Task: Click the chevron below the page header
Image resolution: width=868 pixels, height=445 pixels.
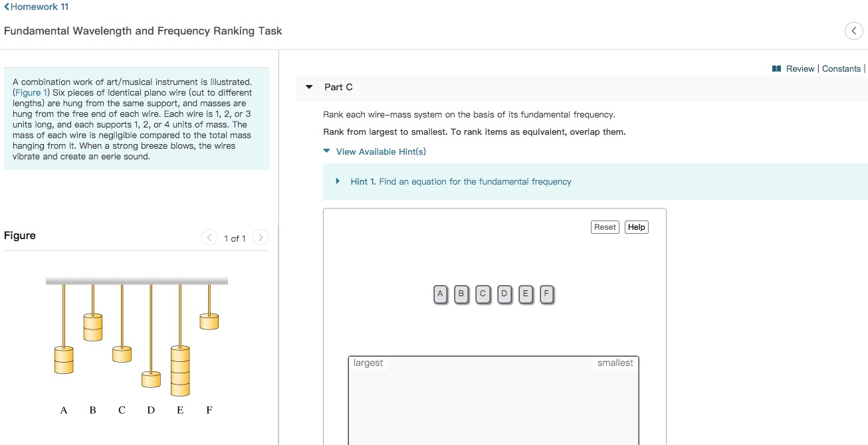Action: (853, 31)
